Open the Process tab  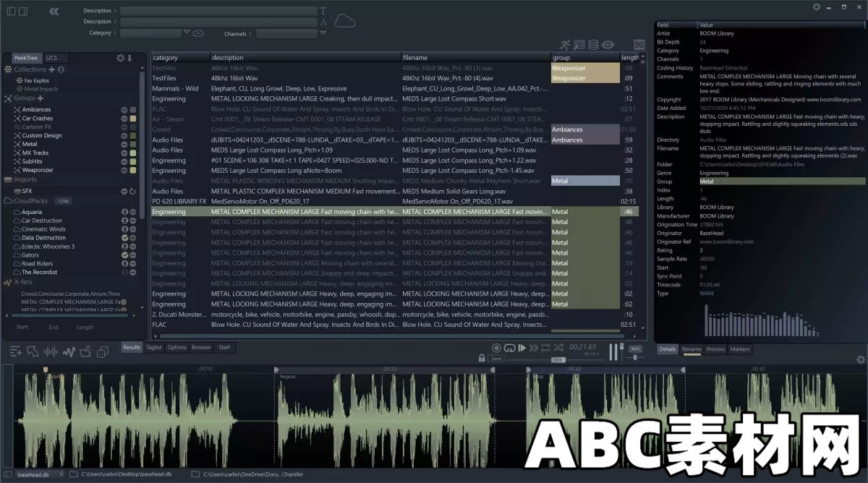coord(715,349)
